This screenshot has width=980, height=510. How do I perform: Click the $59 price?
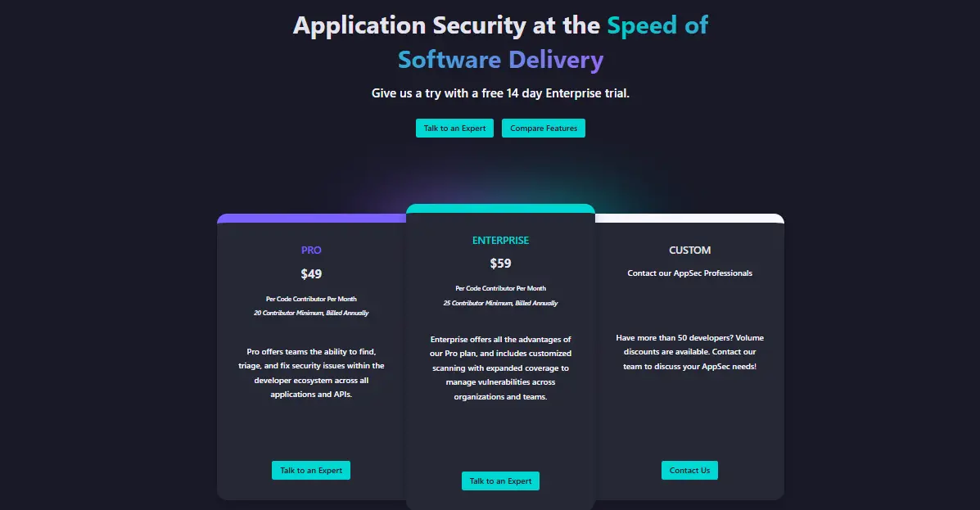click(500, 264)
